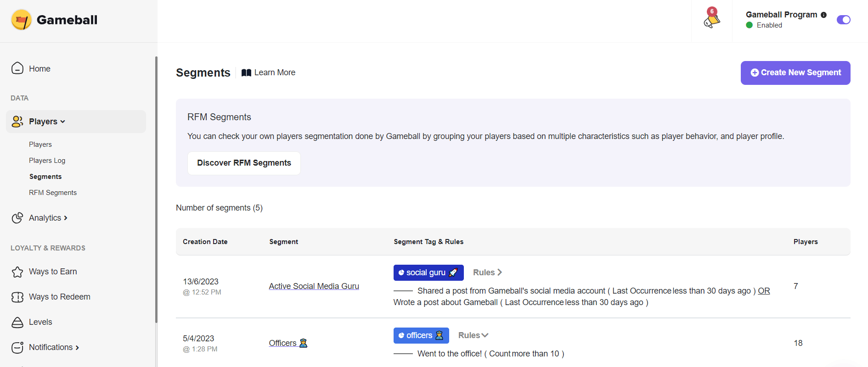
Task: Click the Notifications icon in sidebar
Action: pos(17,347)
